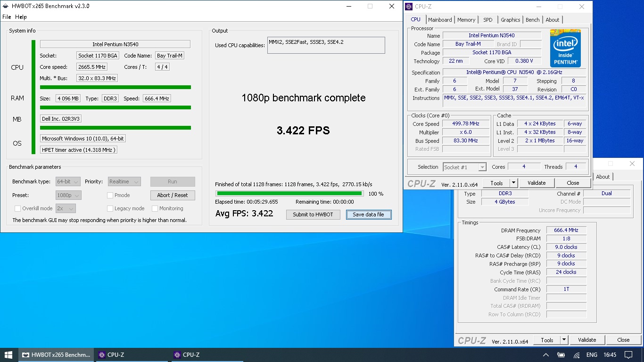
Task: Click the Abort / Reset button
Action: [173, 195]
